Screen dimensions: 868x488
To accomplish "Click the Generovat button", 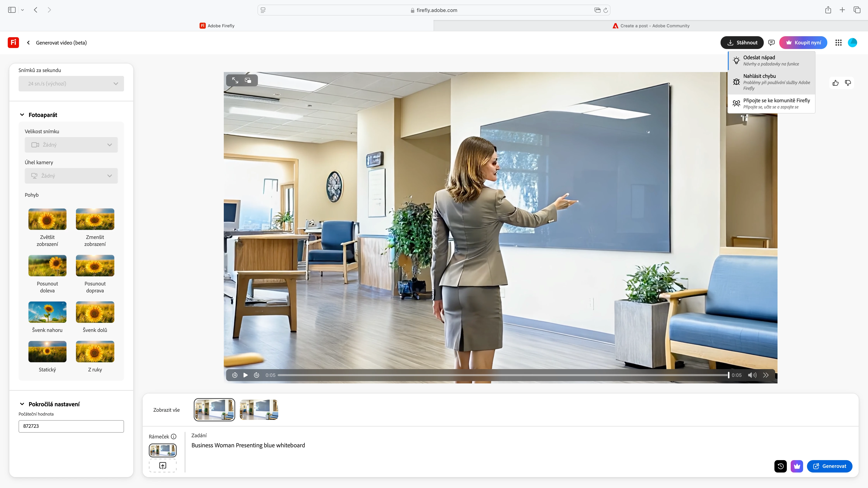I will [x=829, y=466].
